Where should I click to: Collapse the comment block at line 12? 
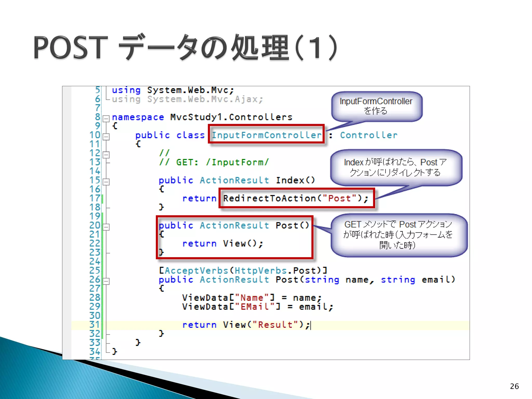(x=106, y=155)
